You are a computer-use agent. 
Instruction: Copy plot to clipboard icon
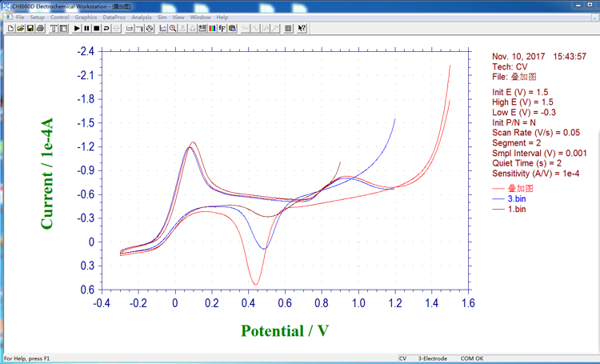232,28
